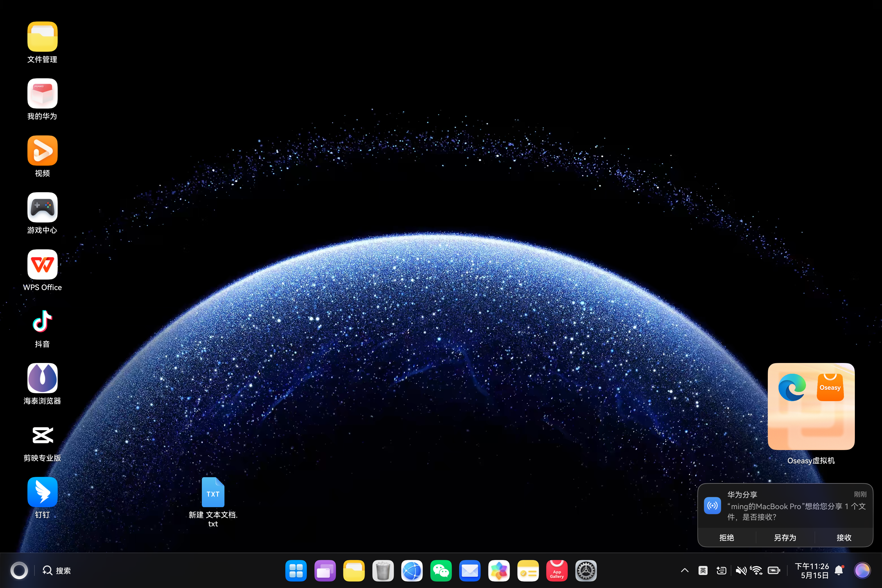This screenshot has width=882, height=588.
Task: Click the circular start button on the taskbar
Action: click(19, 571)
